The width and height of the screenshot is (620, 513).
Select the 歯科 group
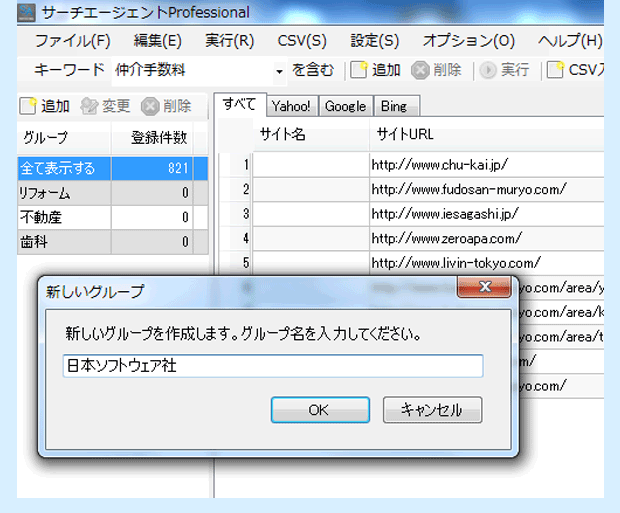coord(113,242)
